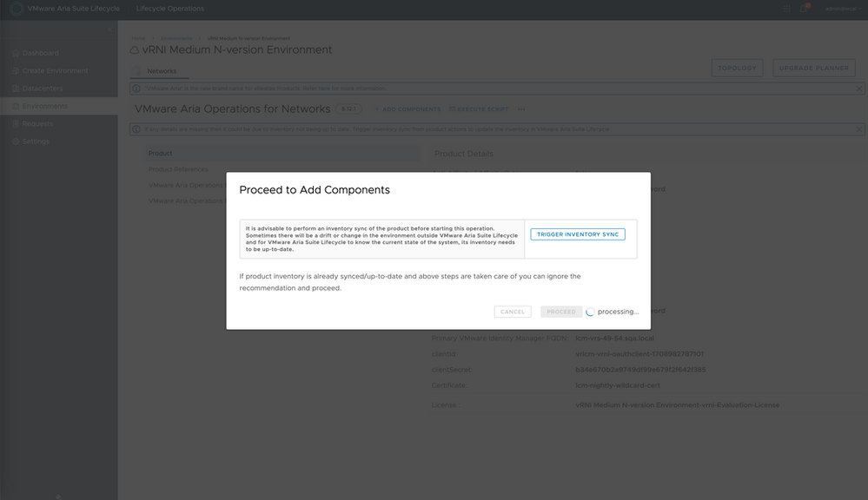This screenshot has height=500, width=868.
Task: Open the admin@local user dropdown
Action: 843,9
